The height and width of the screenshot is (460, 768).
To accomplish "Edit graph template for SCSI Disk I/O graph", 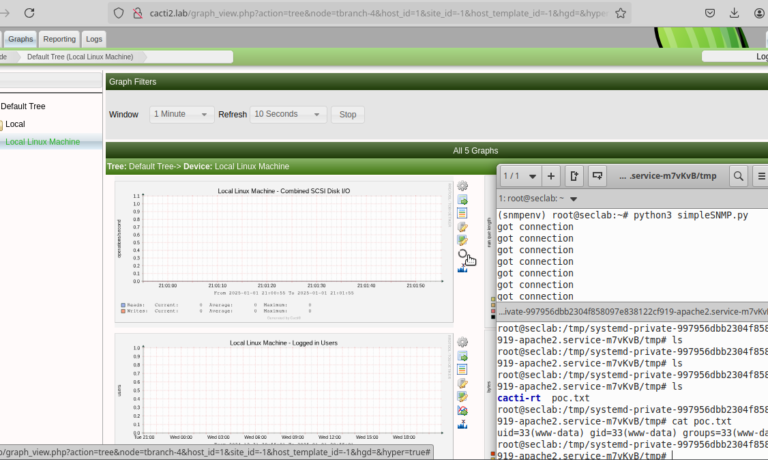I will point(462,227).
